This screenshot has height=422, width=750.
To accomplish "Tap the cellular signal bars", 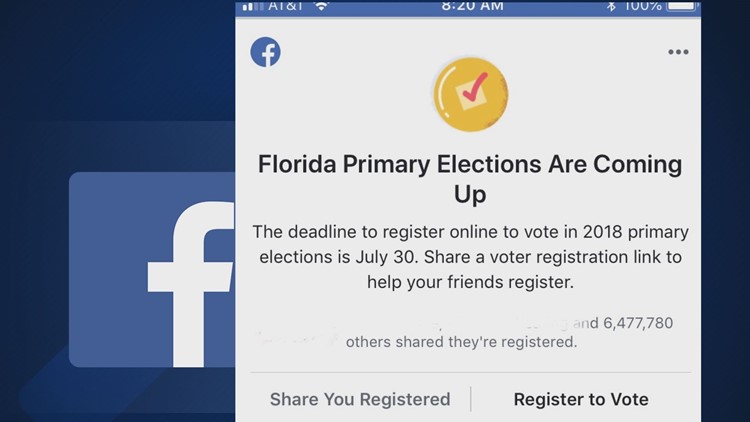I will [x=253, y=6].
